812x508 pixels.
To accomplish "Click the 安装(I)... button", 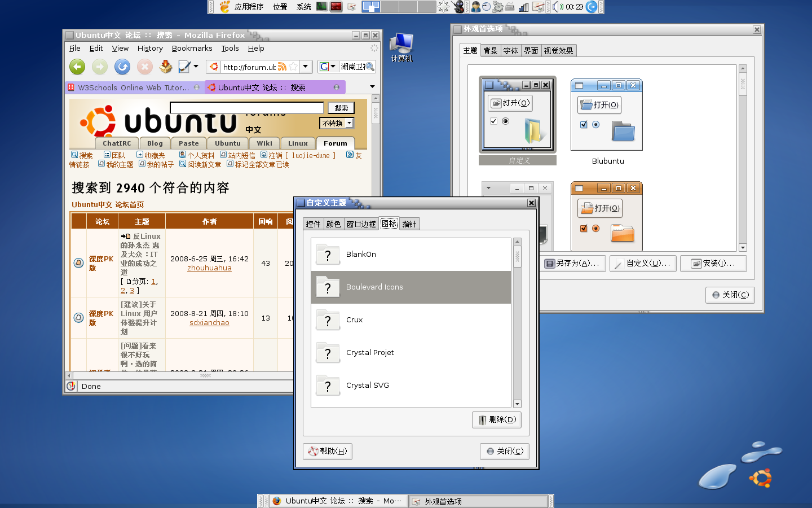I will (x=713, y=264).
